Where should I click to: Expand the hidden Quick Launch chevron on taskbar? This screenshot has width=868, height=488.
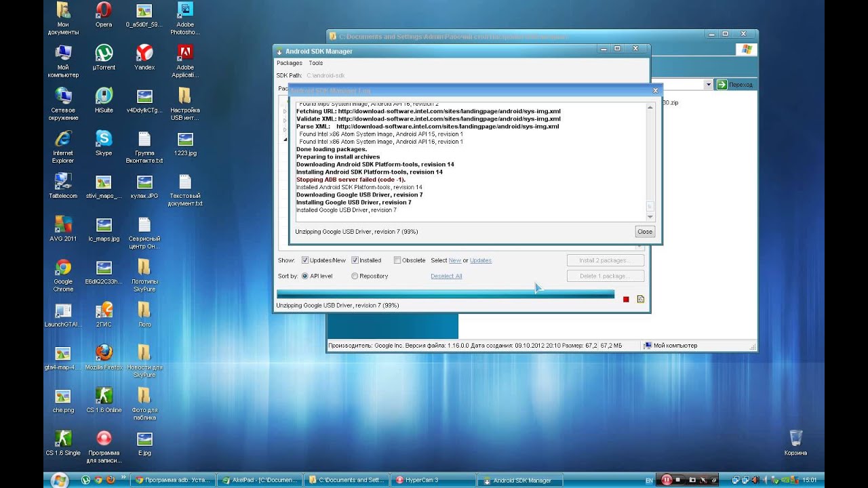(123, 476)
